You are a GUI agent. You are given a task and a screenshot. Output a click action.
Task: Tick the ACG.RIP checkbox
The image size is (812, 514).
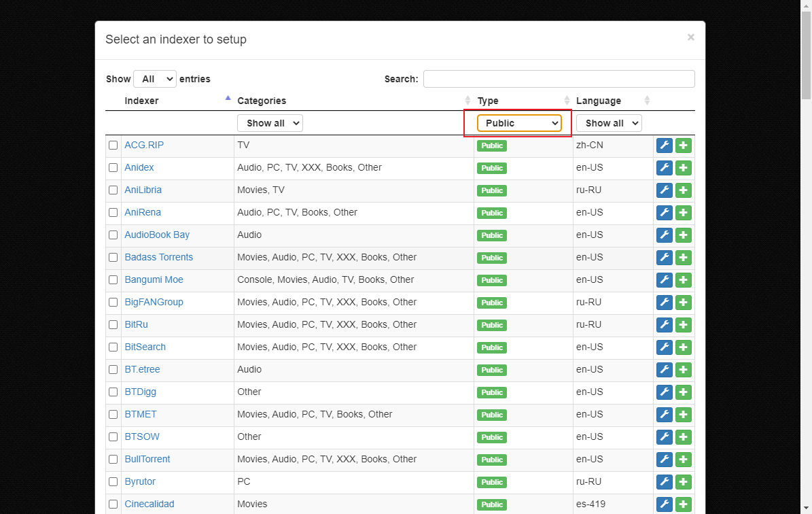point(113,145)
